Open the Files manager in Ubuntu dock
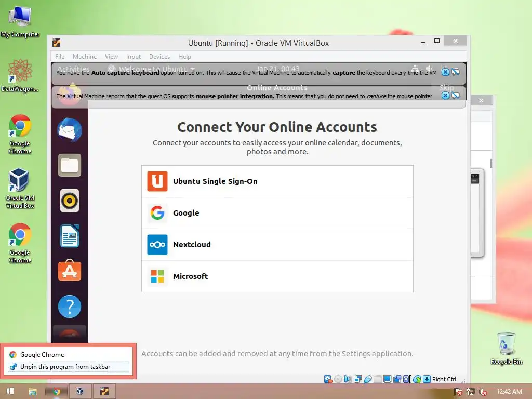Screen dimensions: 532x399 click(x=70, y=165)
